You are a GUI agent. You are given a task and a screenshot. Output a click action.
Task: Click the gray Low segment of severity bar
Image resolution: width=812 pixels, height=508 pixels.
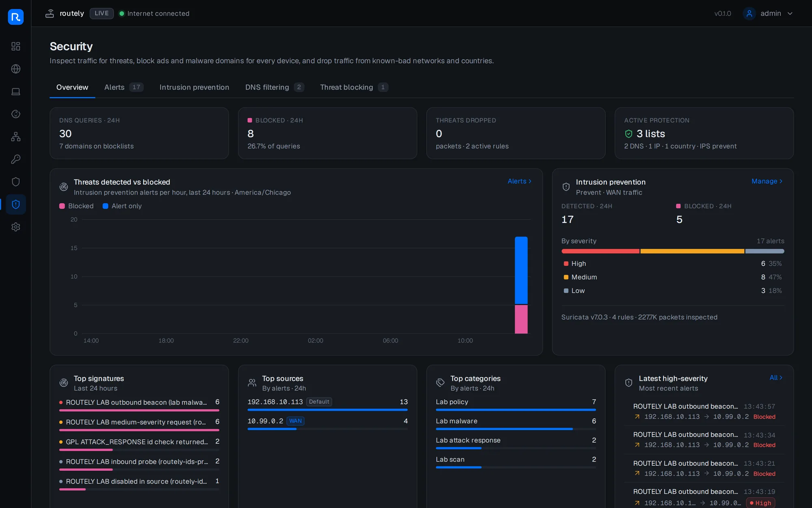pyautogui.click(x=765, y=252)
